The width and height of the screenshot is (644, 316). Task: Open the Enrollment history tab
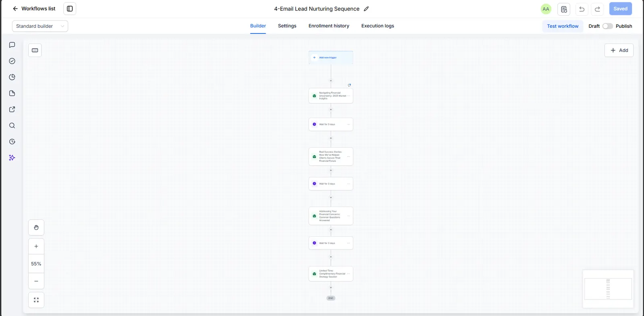click(x=329, y=26)
